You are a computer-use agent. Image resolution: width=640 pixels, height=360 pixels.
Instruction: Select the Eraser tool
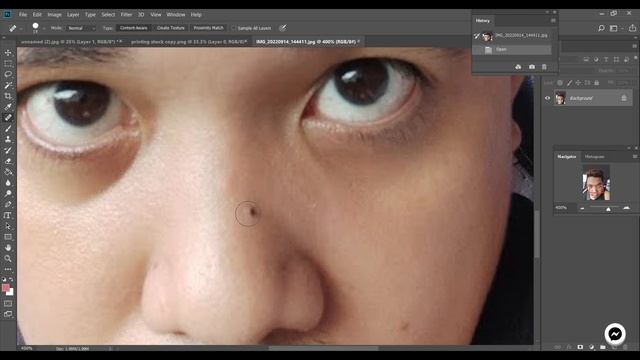point(8,161)
